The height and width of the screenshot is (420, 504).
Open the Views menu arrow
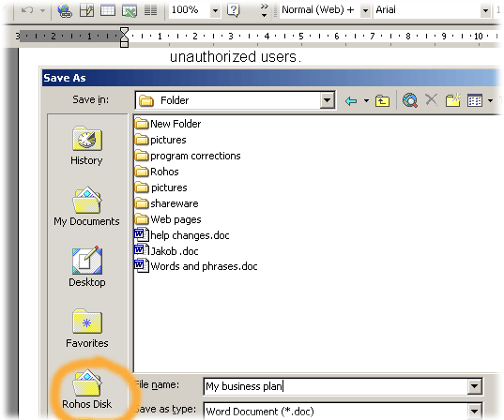point(490,101)
